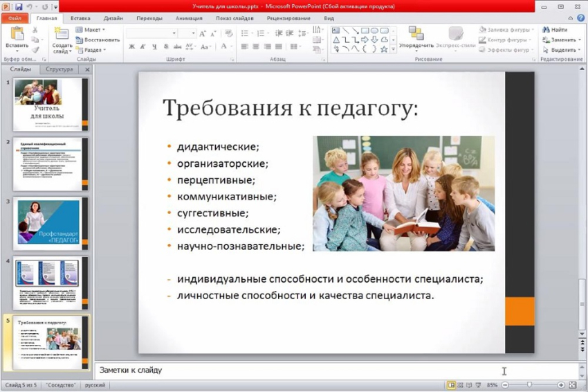Switch to Animation (Анимация) tab

(189, 18)
